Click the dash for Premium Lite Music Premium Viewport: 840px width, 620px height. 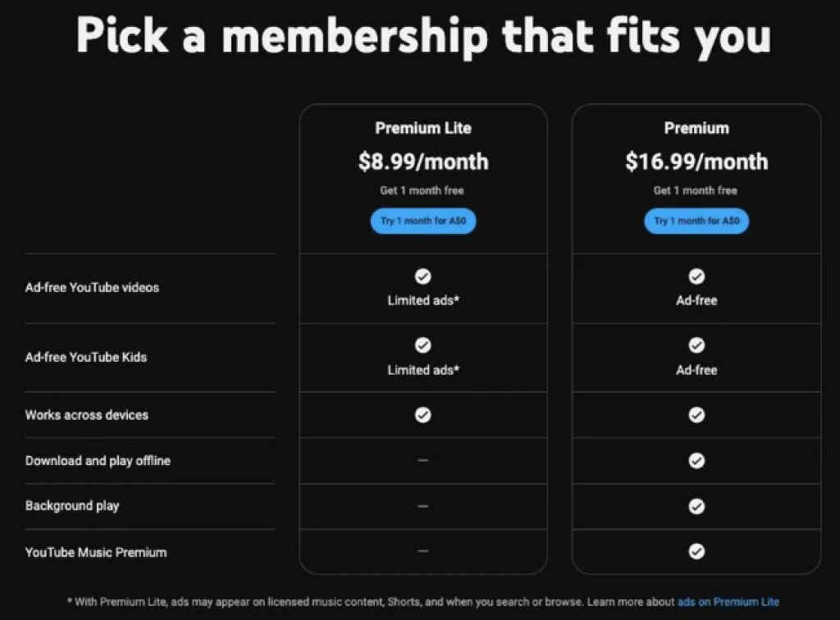pyautogui.click(x=423, y=552)
